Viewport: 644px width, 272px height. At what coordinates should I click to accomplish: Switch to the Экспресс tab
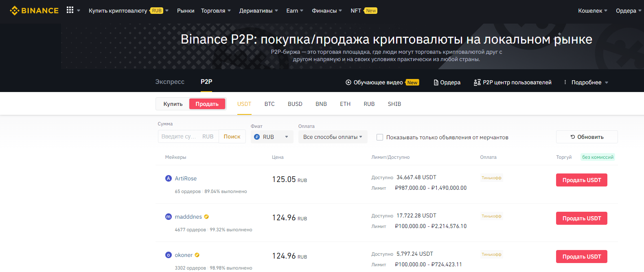pyautogui.click(x=170, y=81)
